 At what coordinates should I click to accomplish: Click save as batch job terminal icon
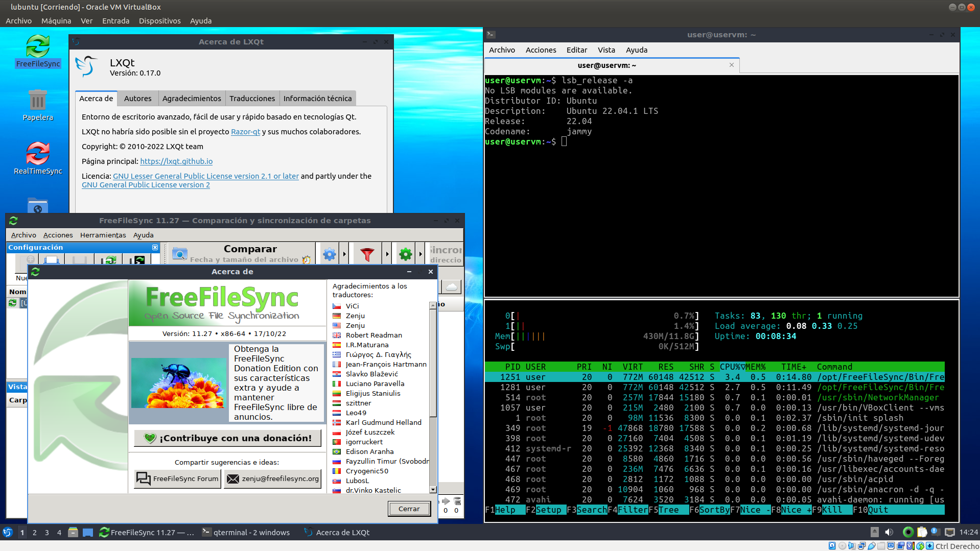pyautogui.click(x=136, y=260)
